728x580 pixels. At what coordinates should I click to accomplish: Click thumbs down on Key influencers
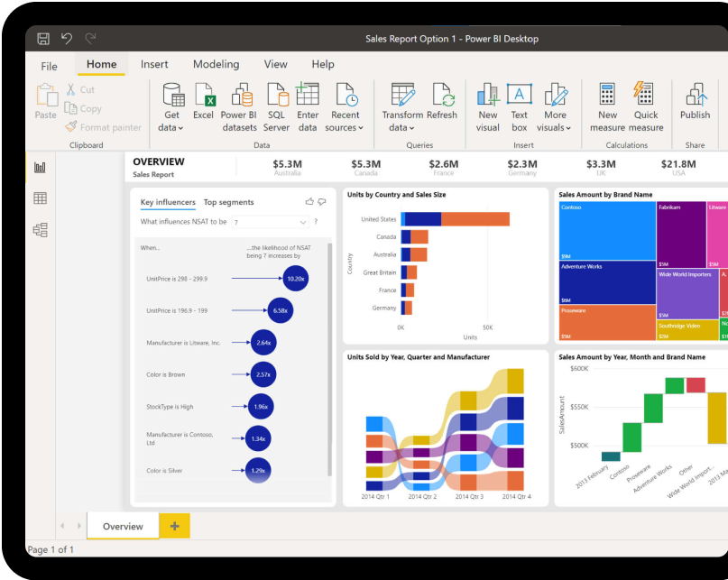click(x=322, y=201)
